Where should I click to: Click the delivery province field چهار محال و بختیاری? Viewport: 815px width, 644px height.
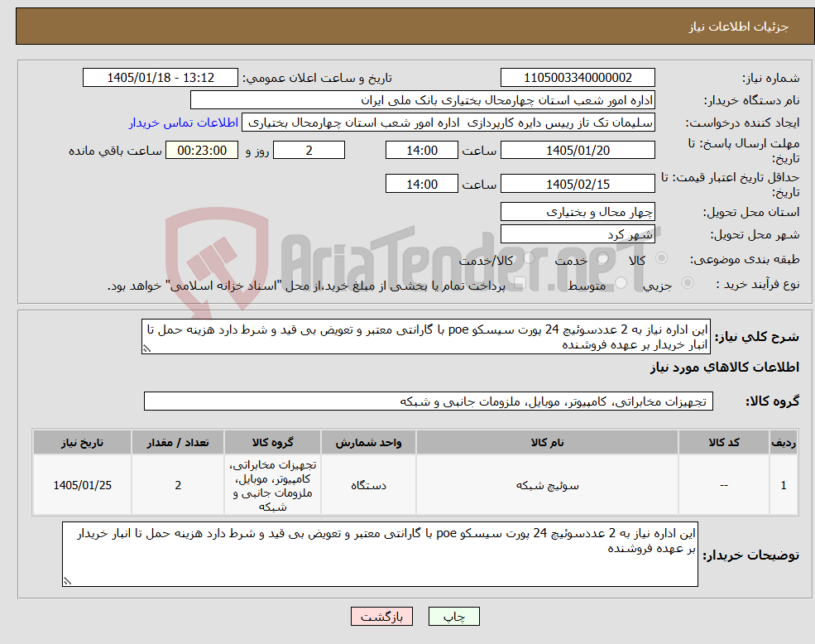point(578,212)
